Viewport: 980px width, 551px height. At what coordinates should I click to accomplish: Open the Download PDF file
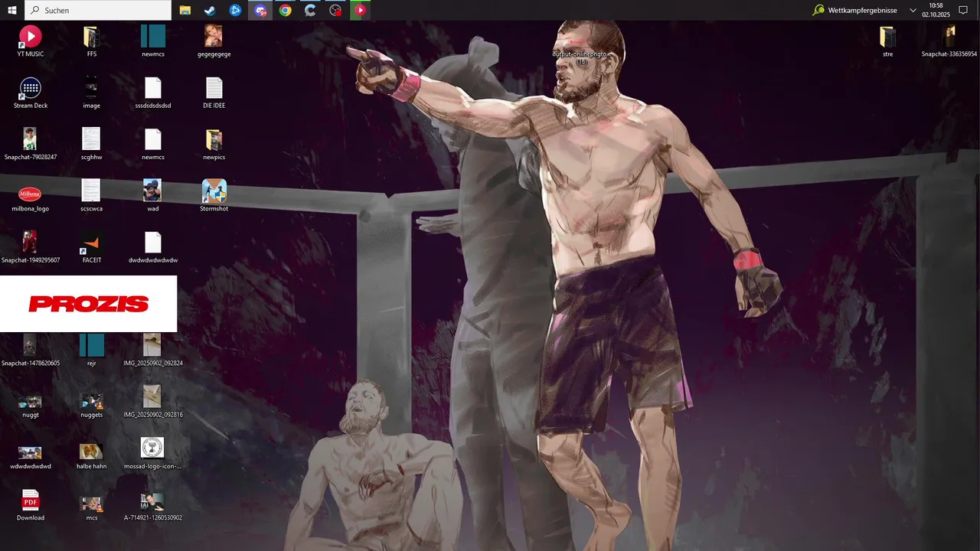point(30,505)
